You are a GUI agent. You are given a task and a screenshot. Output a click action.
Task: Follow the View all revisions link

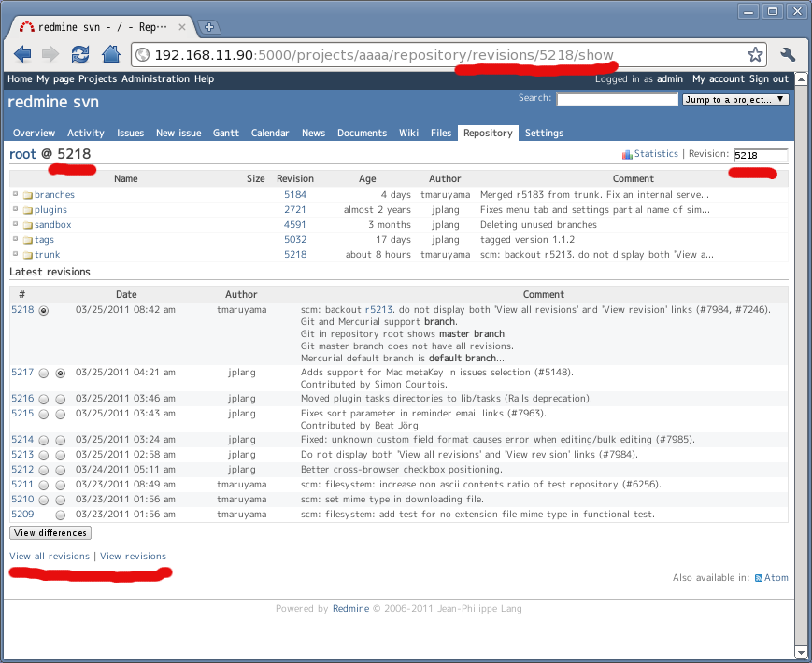coord(50,556)
